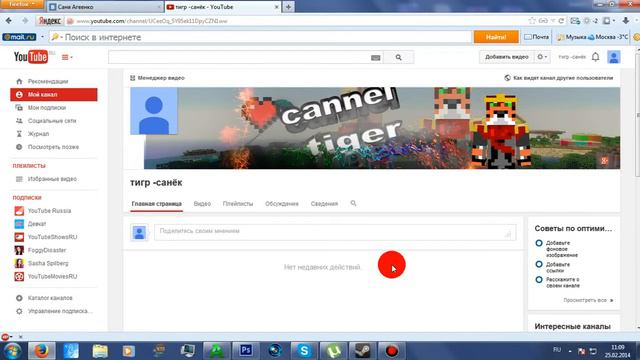
Task: Open the Firefox menu button
Action: tap(22, 4)
